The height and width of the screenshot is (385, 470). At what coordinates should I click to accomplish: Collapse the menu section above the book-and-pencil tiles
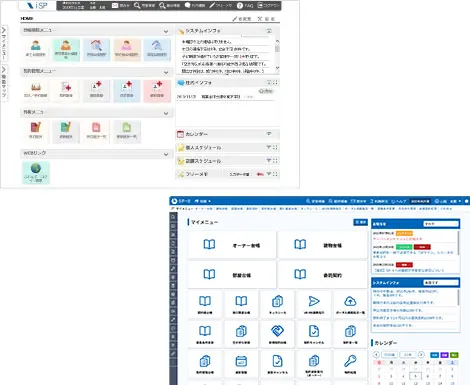(x=166, y=113)
